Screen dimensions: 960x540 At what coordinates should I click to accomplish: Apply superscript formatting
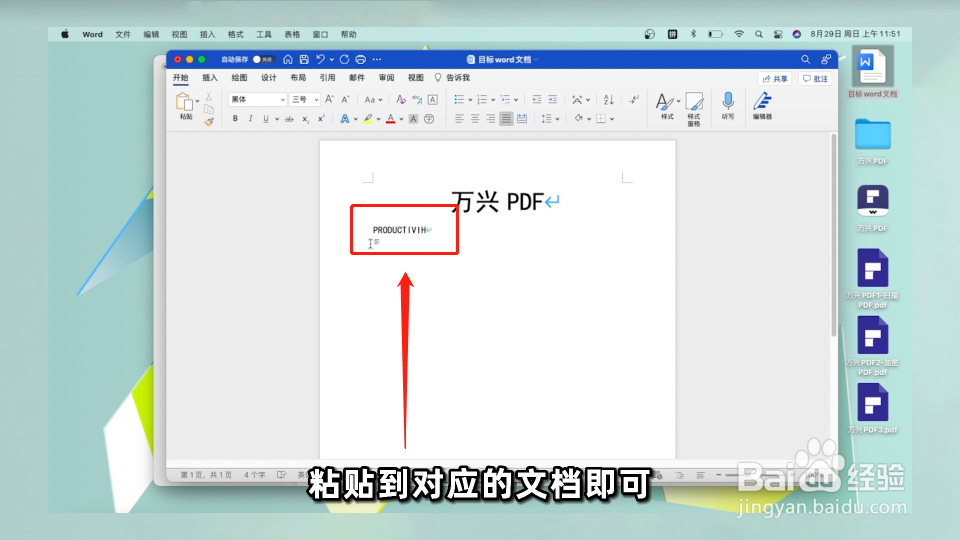coord(321,119)
